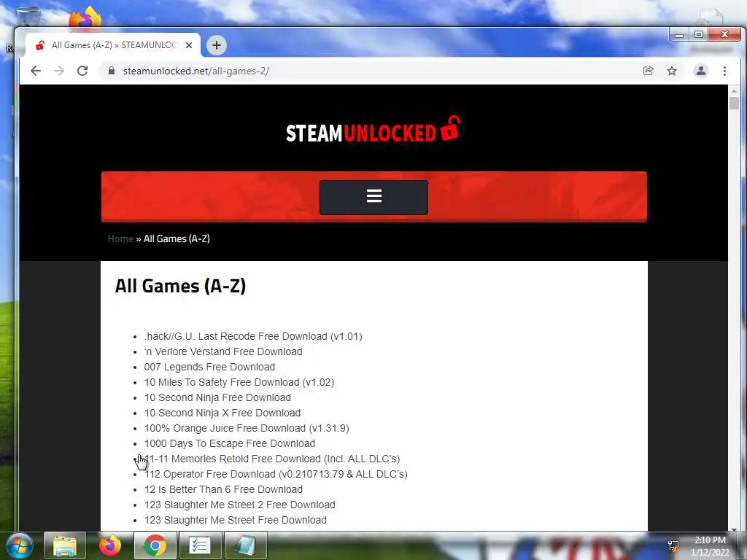This screenshot has width=747, height=560.
Task: Open 10 Second Ninja Free Download link
Action: coord(217,397)
